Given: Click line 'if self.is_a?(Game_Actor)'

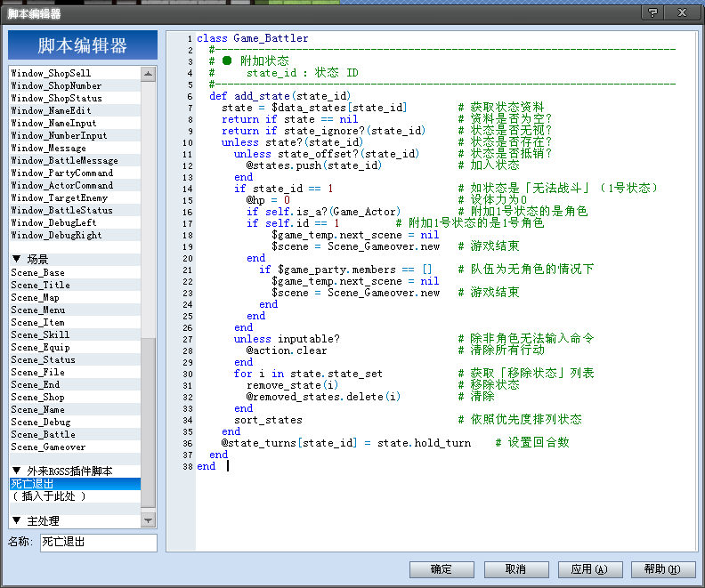Looking at the screenshot, I should pyautogui.click(x=323, y=212).
